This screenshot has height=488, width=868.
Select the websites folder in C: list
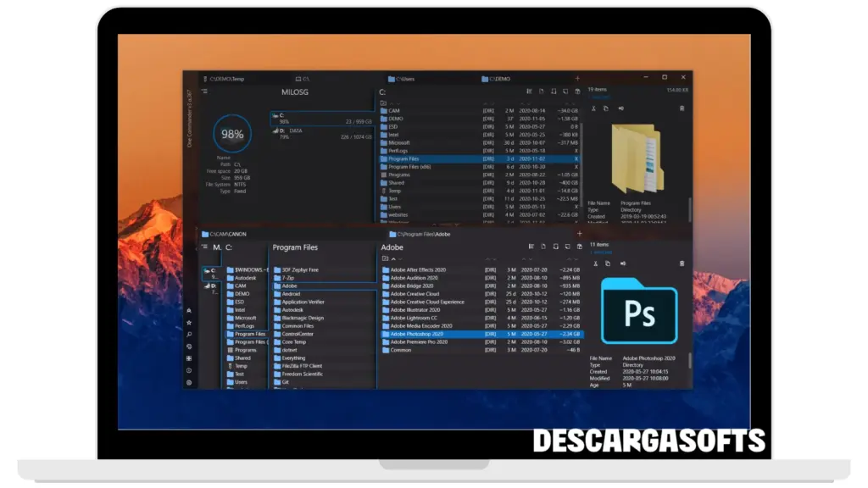pos(400,214)
